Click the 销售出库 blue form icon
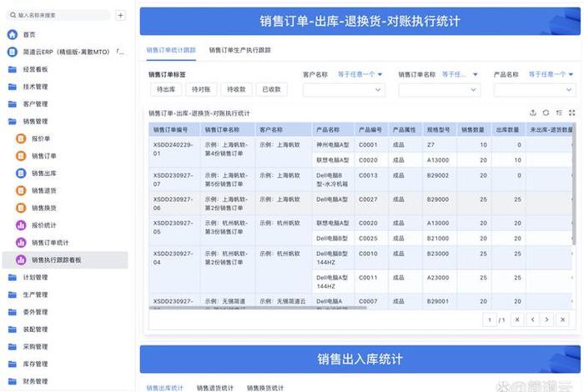The height and width of the screenshot is (392, 584). [21, 173]
